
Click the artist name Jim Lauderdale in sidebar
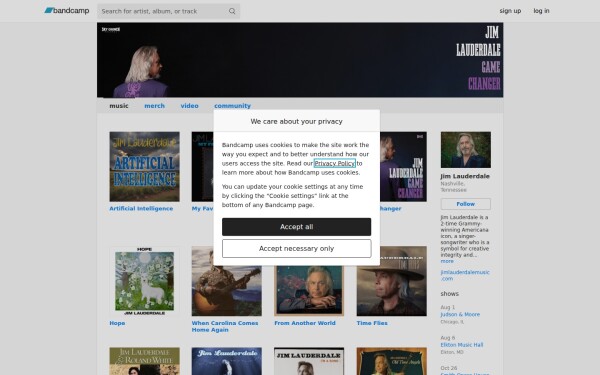click(x=465, y=176)
